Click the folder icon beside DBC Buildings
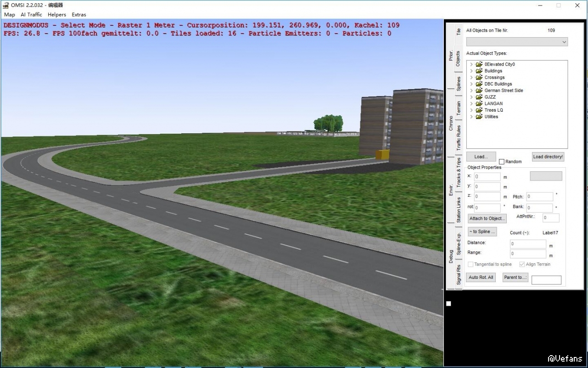This screenshot has width=588, height=368. pyautogui.click(x=479, y=84)
